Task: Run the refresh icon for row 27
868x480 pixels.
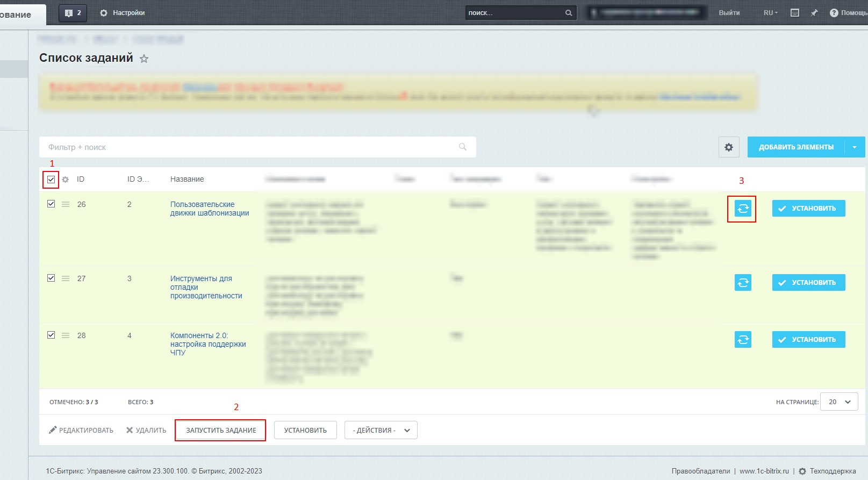Action: coord(743,282)
